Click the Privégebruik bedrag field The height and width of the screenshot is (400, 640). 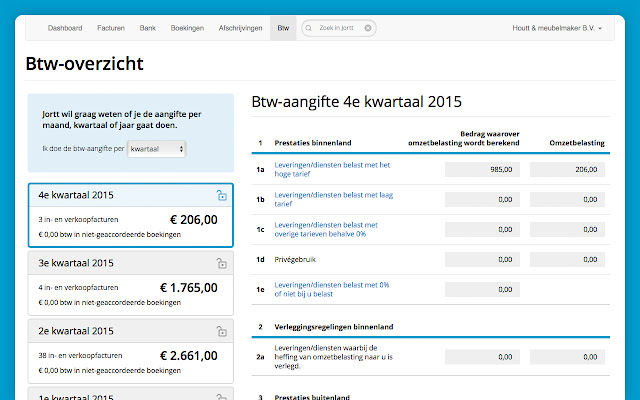click(x=482, y=259)
